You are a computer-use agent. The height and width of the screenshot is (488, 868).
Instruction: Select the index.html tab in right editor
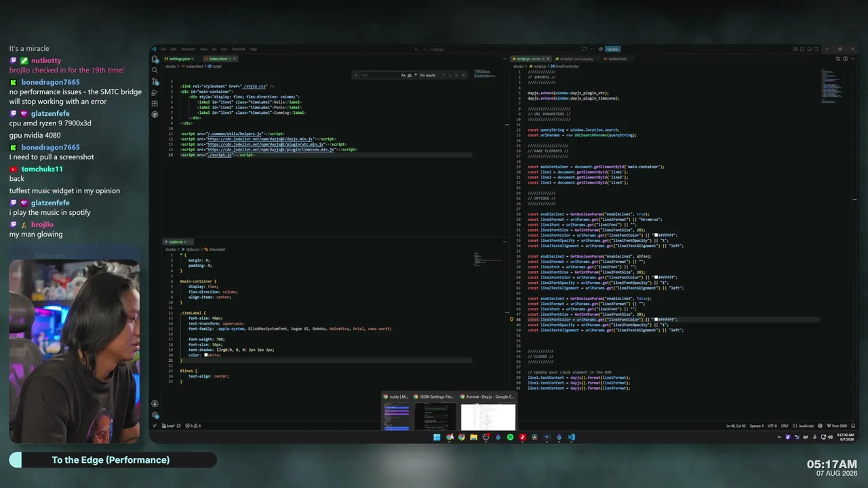coord(616,59)
